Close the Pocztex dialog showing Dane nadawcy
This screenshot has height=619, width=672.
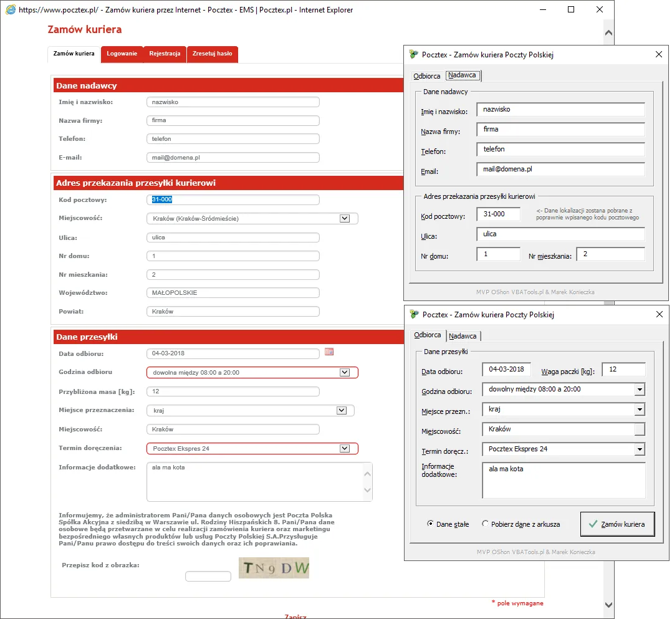coord(659,54)
